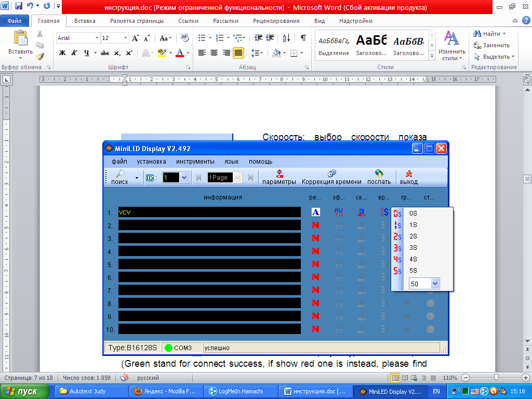Toggle justify alignment
The height and width of the screenshot is (399, 532).
click(x=238, y=53)
